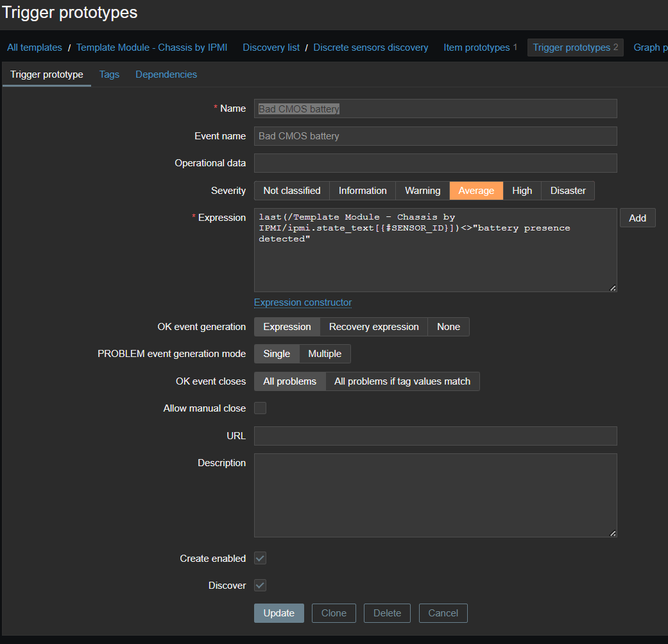Viewport: 668px width, 644px height.
Task: Clone this trigger prototype
Action: (x=334, y=613)
